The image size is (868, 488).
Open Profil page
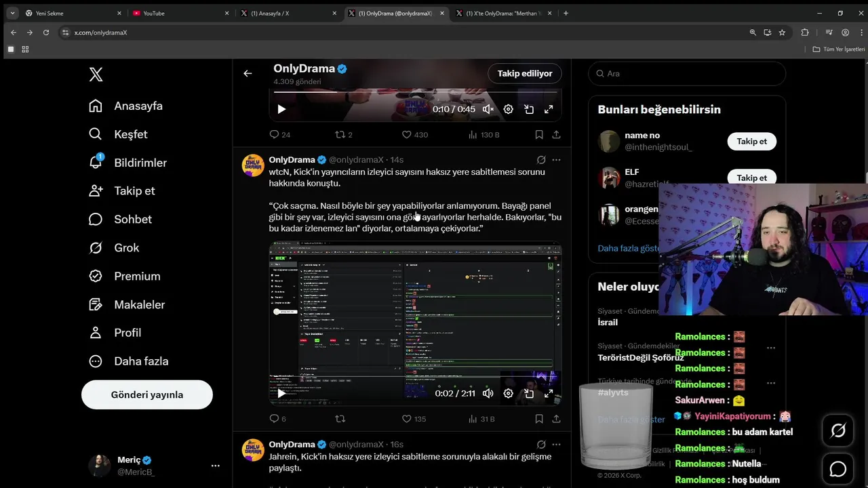pyautogui.click(x=115, y=333)
